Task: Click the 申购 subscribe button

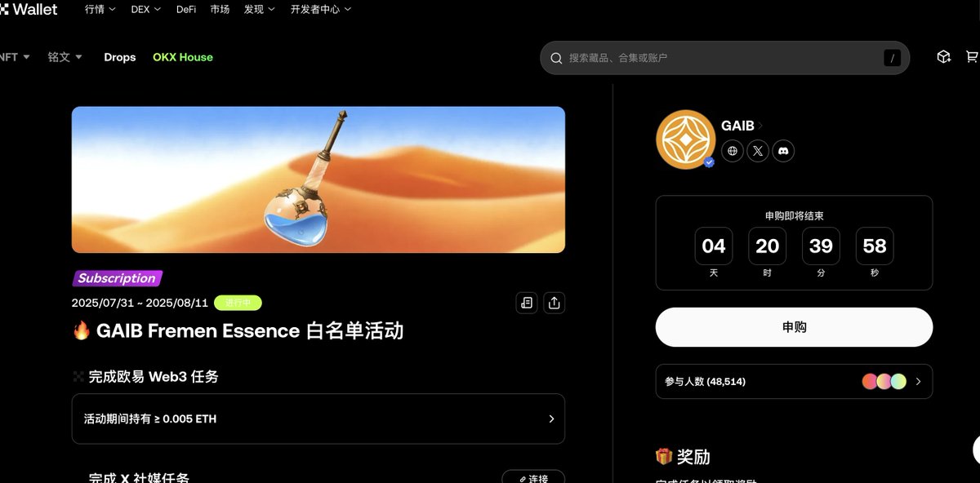Action: [x=794, y=327]
